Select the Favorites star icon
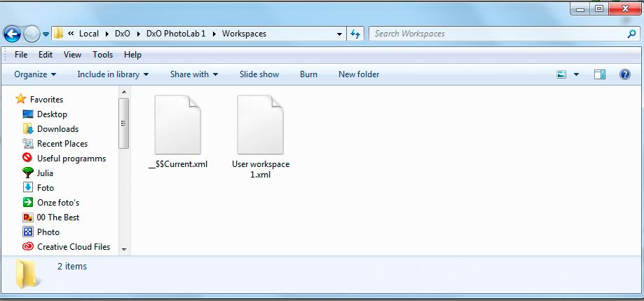The height and width of the screenshot is (301, 644). click(x=20, y=99)
